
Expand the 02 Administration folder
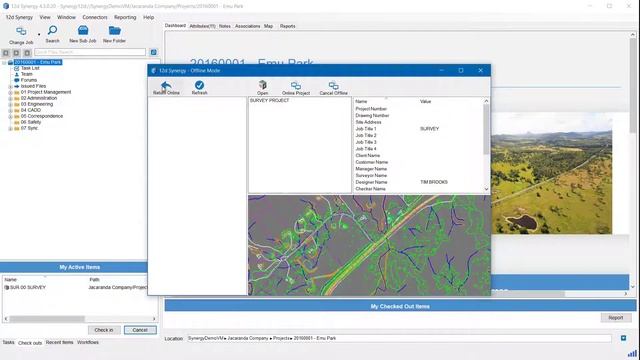coord(11,98)
